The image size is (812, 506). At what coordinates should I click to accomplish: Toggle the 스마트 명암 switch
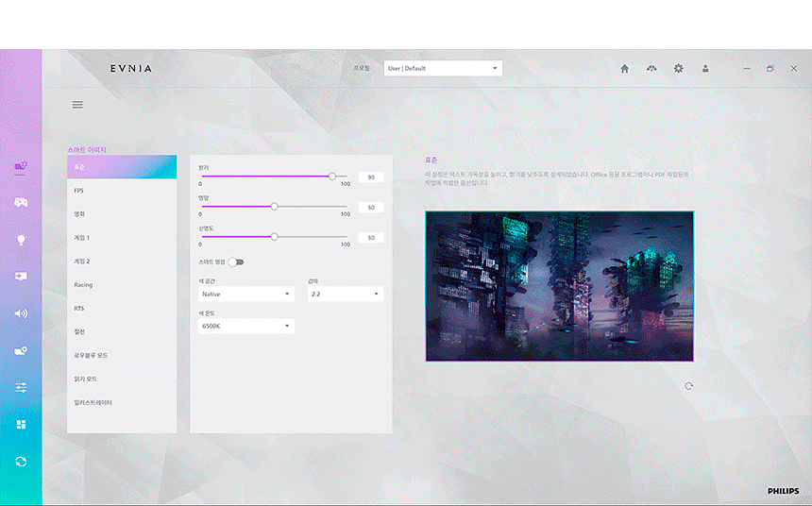click(x=235, y=261)
